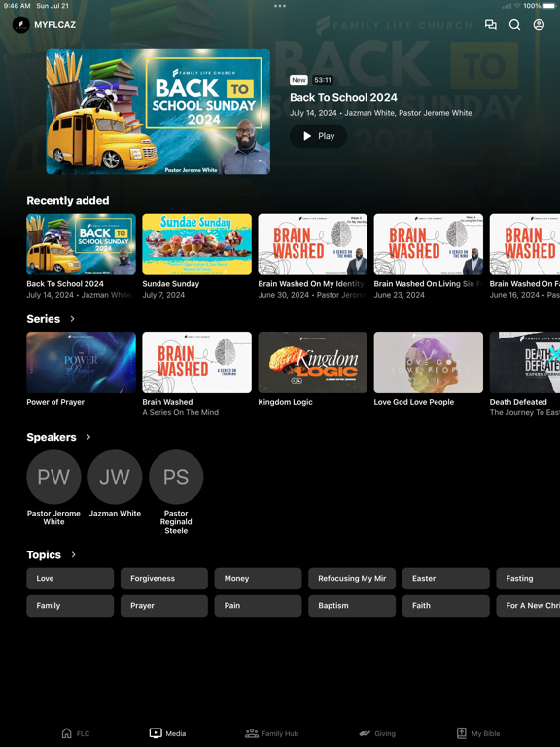Open Brain Washed On My Identity thumbnail
Viewport: 560px width, 747px height.
click(312, 244)
